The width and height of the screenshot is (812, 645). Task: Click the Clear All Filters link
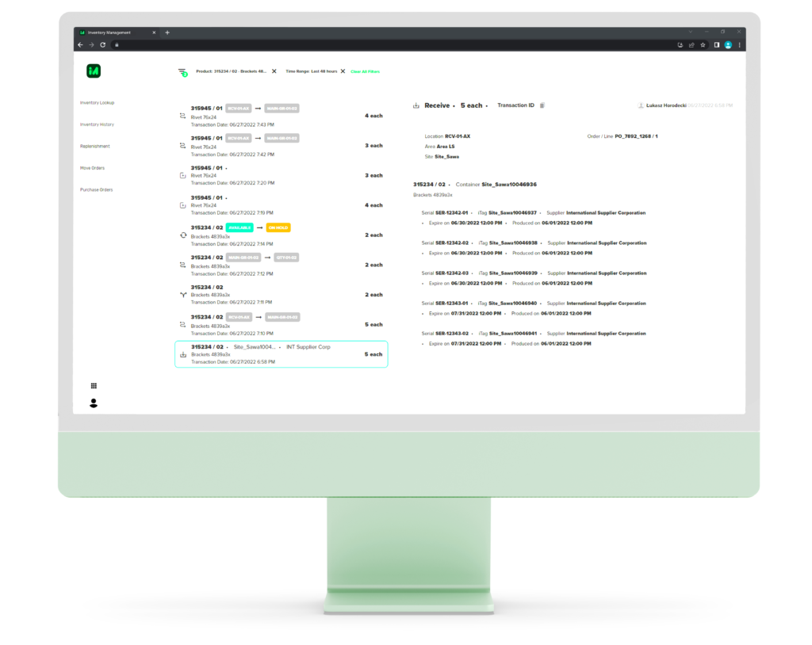(365, 71)
